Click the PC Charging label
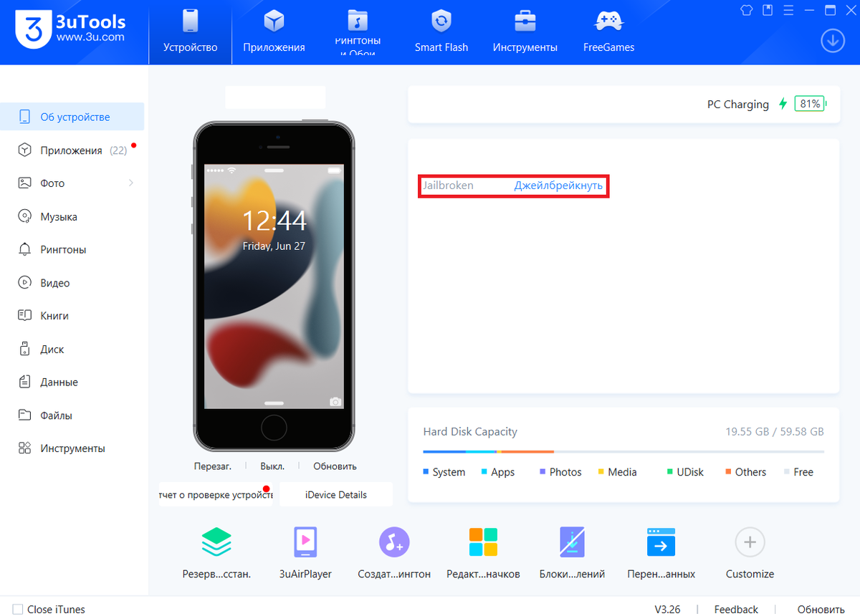 coord(737,105)
